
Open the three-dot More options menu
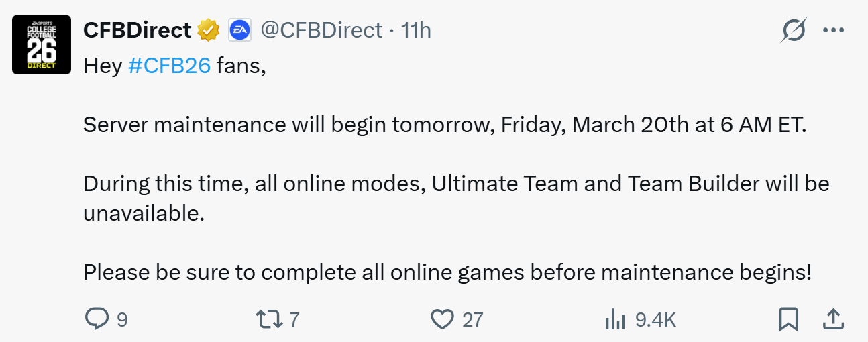click(832, 30)
